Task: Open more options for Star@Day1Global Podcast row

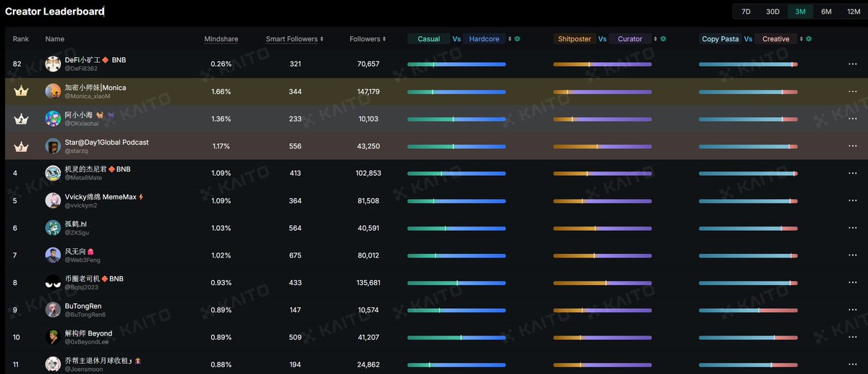Action: pyautogui.click(x=852, y=146)
